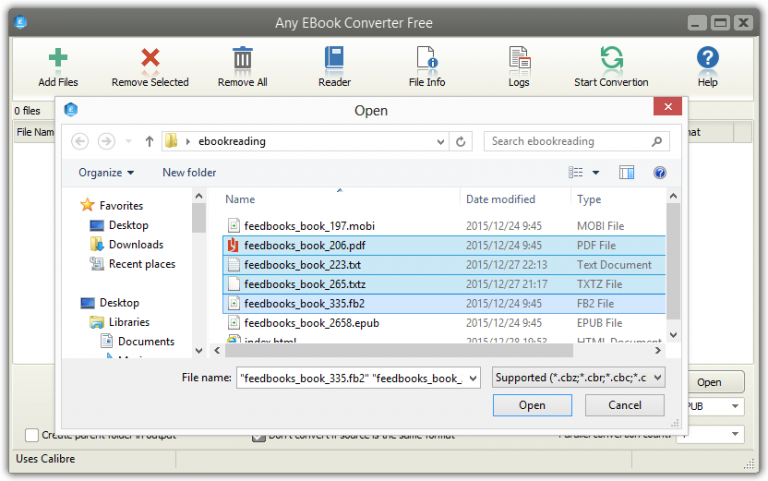Go up one folder level arrow
The height and width of the screenshot is (481, 768).
tap(149, 142)
